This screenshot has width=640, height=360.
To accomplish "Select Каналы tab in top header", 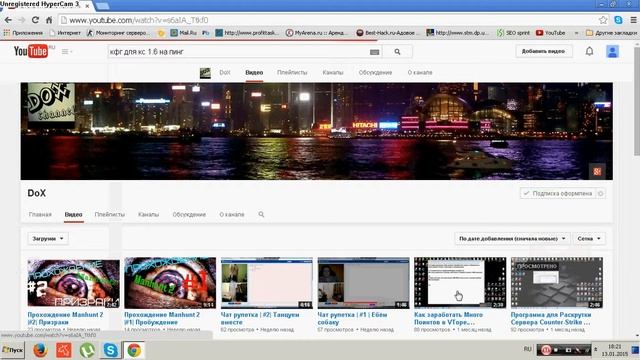I will tap(333, 73).
